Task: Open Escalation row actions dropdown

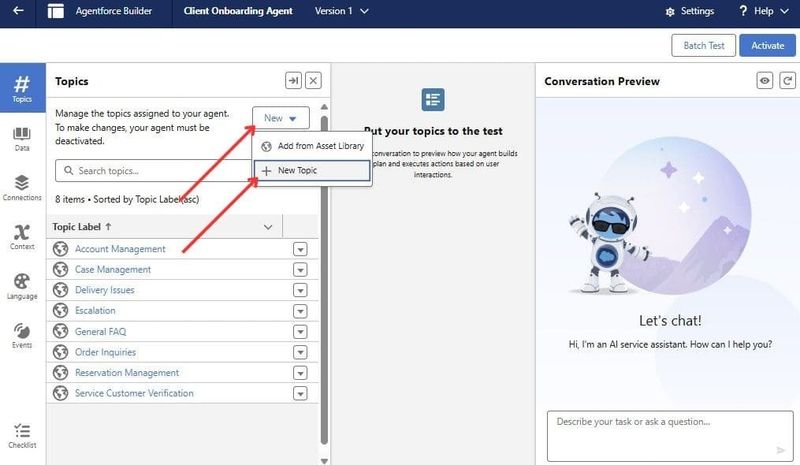Action: (x=300, y=311)
